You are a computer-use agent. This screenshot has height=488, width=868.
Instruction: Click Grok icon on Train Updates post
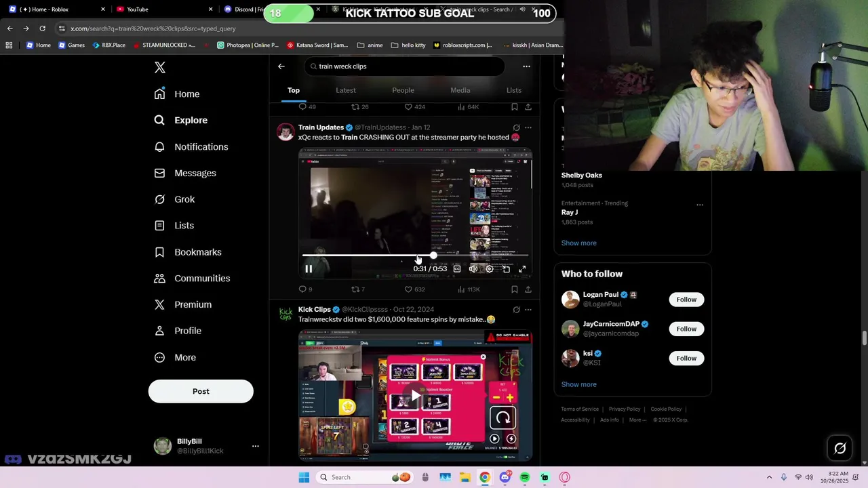(516, 127)
